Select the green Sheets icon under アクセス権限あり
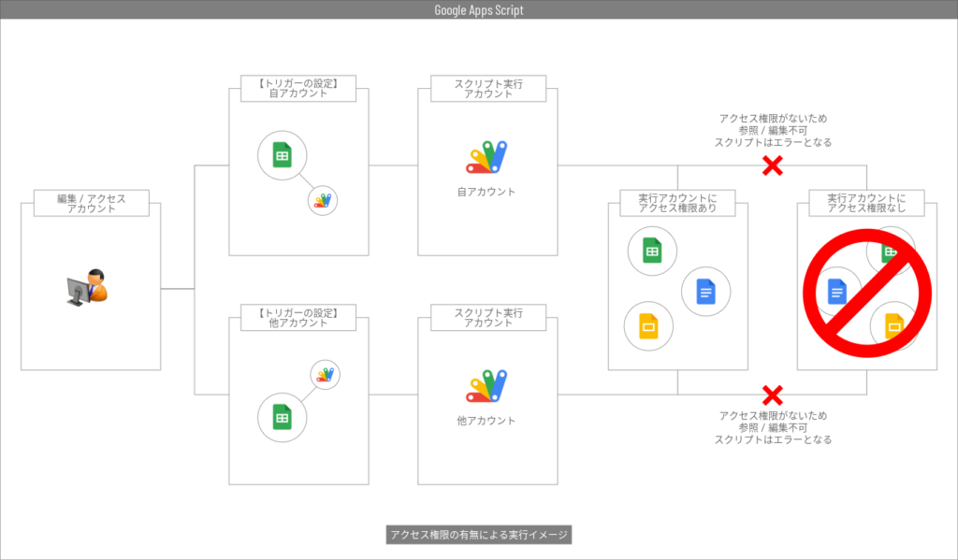This screenshot has width=958, height=560. (x=652, y=251)
